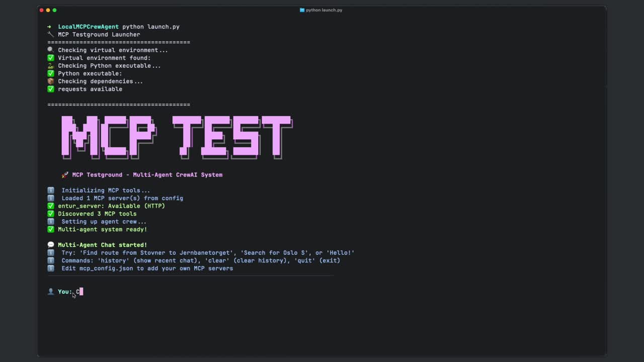
Task: Click the user avatar icon beside 'You:'
Action: 50,292
